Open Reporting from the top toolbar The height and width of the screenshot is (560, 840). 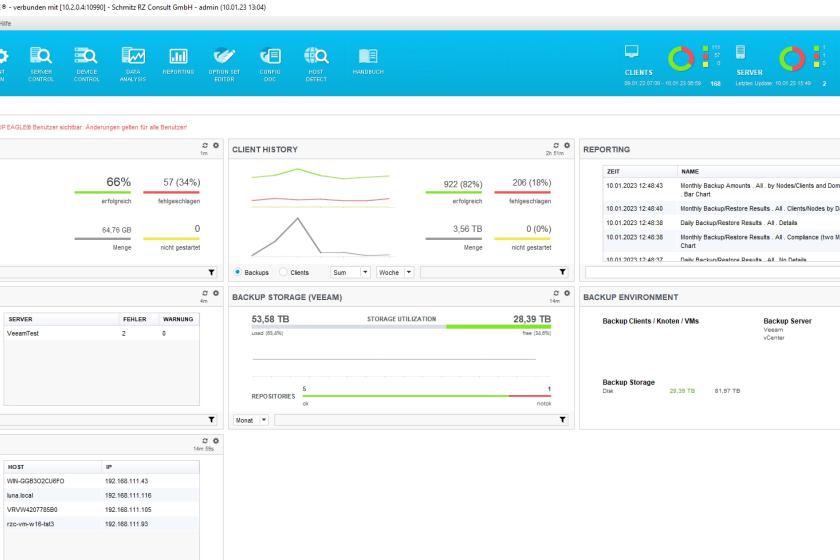click(x=178, y=61)
